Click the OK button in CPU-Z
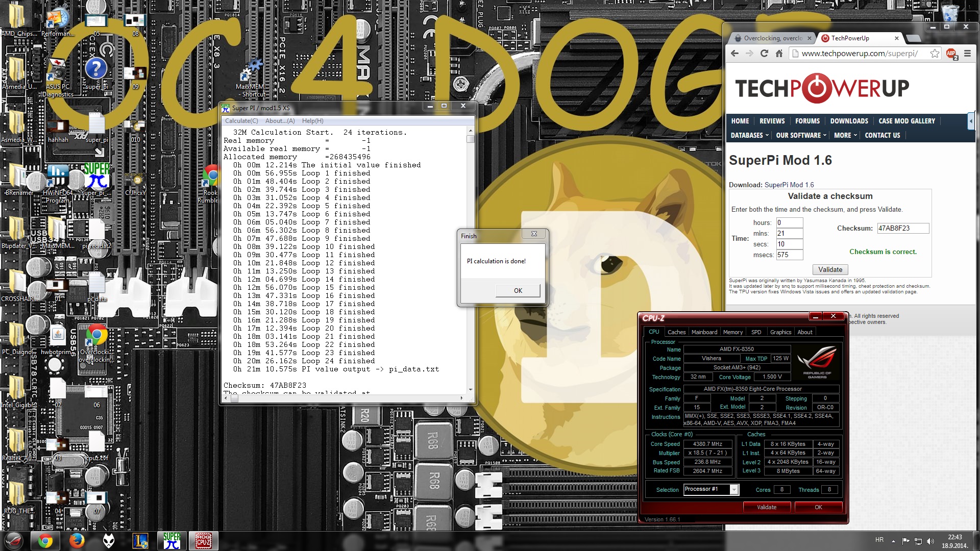980x551 pixels. pos(818,507)
